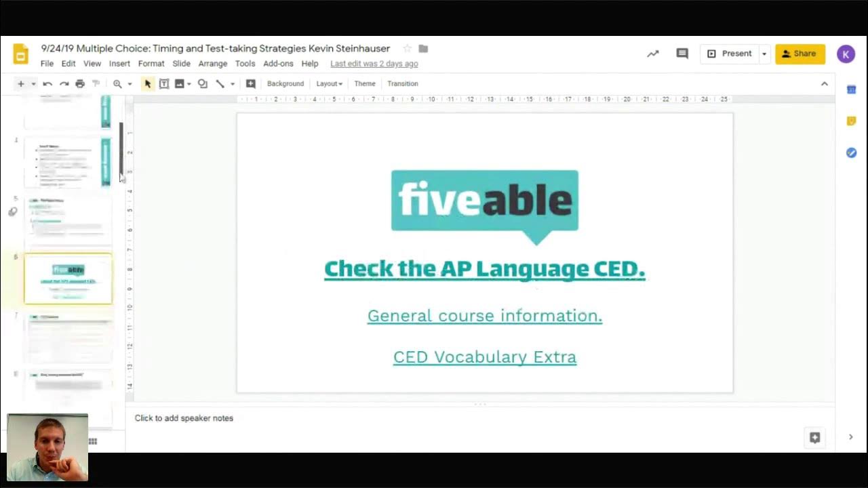Select slide 7 thumbnail
Screen dimensions: 868x488
[x=68, y=337]
